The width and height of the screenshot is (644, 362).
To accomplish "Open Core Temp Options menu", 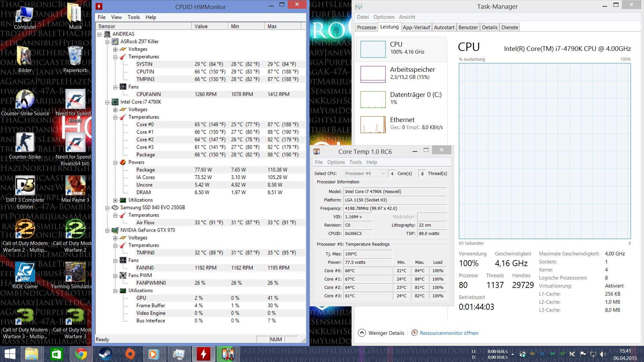I will [x=336, y=162].
